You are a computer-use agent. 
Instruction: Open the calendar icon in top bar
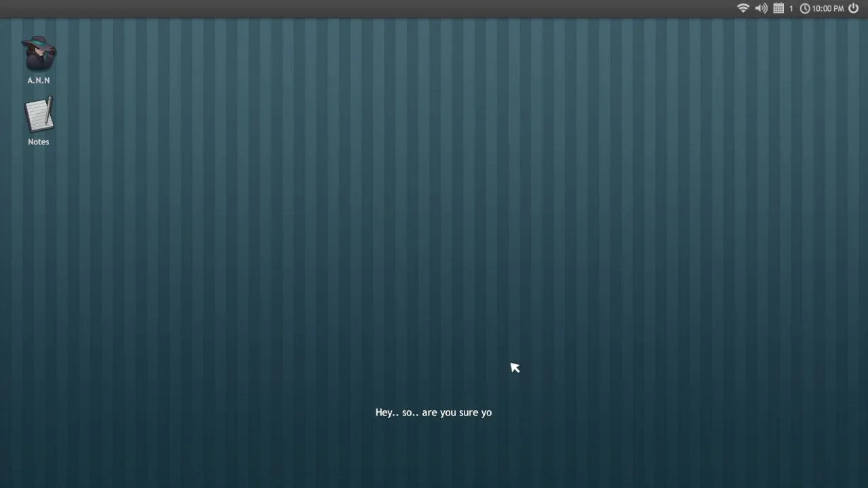(778, 8)
